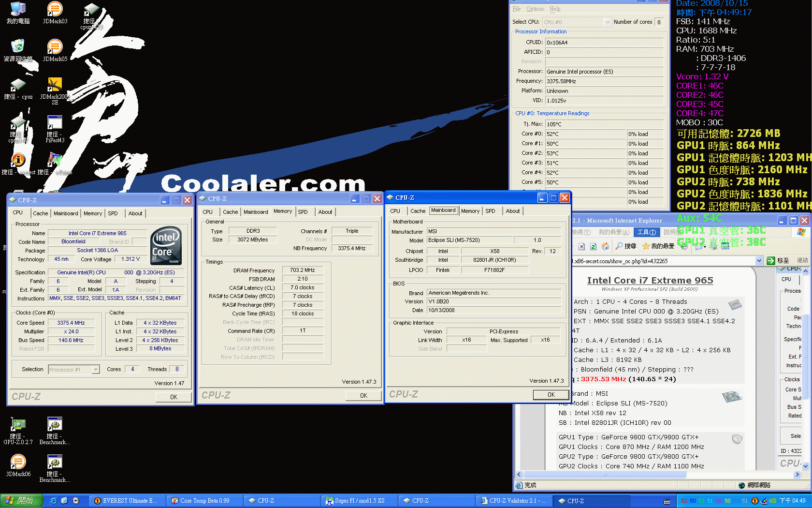Click the IE Home icon in toolbar

pos(605,246)
